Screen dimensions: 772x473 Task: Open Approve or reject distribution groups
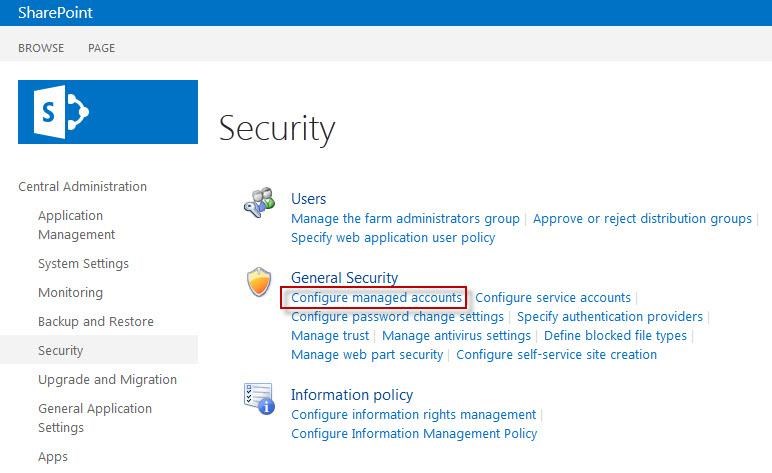[642, 218]
